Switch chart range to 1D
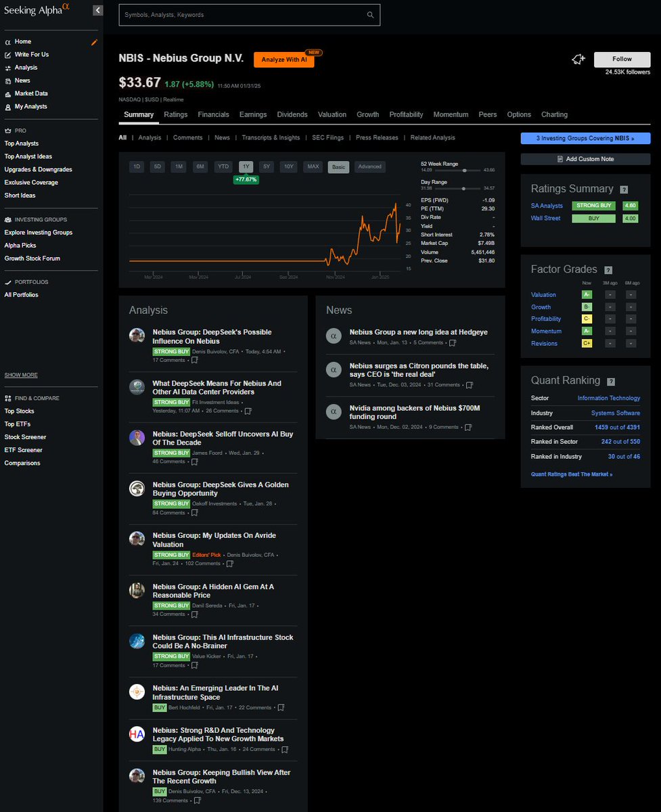Screen dimensions: 661x812 point(137,166)
